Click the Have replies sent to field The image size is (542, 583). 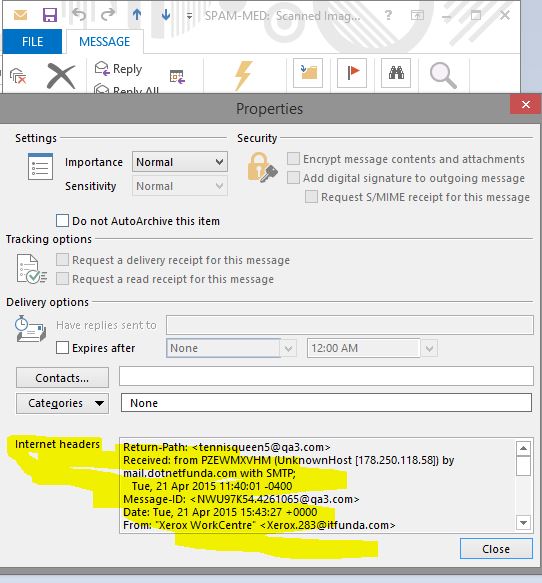tap(349, 325)
